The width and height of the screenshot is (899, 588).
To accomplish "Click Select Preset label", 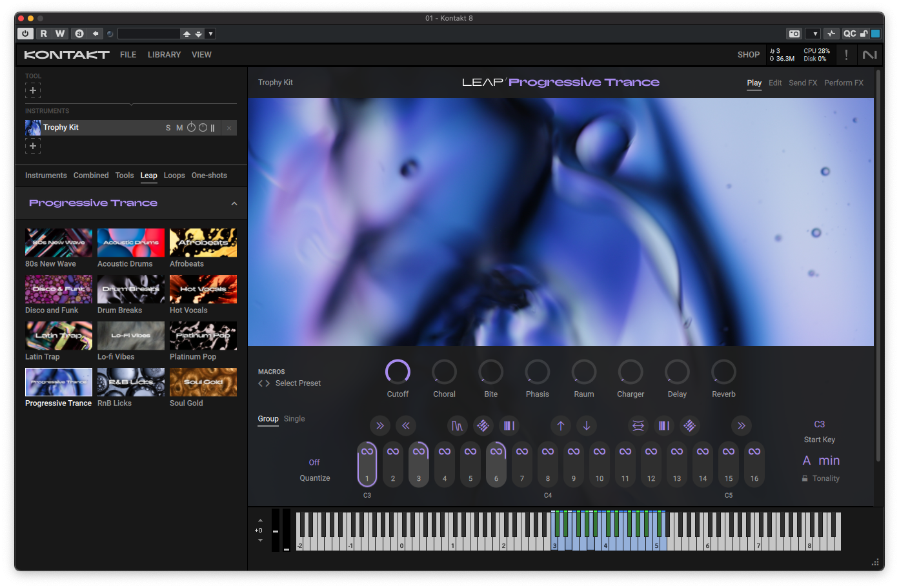I will pyautogui.click(x=298, y=383).
